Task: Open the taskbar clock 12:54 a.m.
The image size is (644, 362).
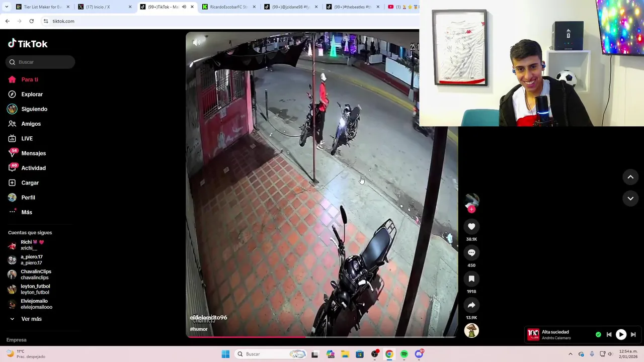Action: 629,354
